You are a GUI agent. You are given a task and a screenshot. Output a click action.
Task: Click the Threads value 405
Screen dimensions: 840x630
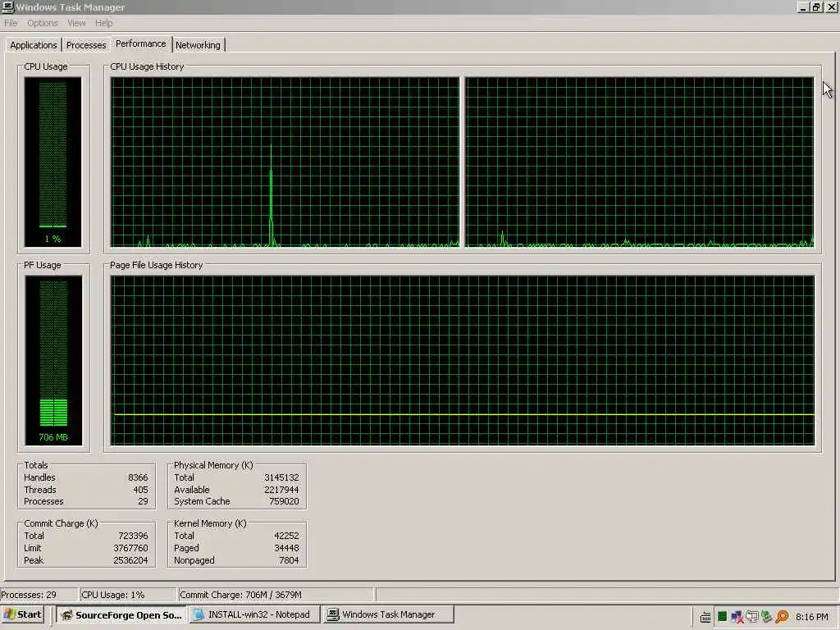click(140, 490)
